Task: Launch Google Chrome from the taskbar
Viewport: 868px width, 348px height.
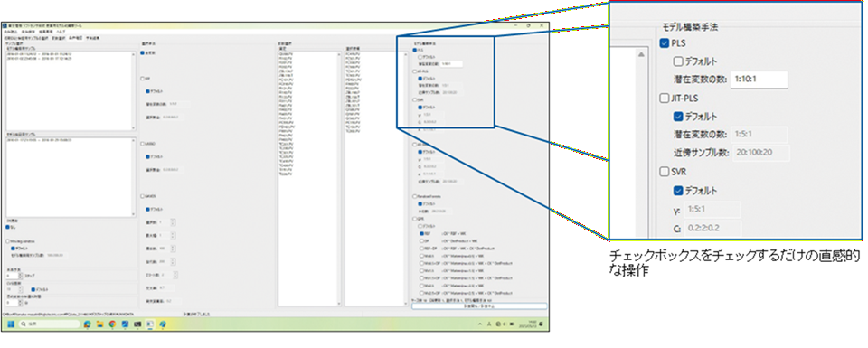Action: (112, 324)
